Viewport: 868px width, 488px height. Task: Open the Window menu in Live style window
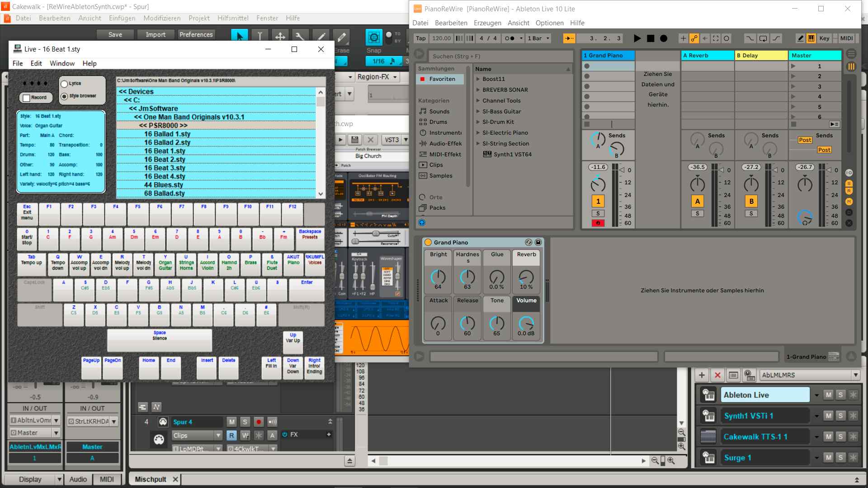pyautogui.click(x=62, y=63)
